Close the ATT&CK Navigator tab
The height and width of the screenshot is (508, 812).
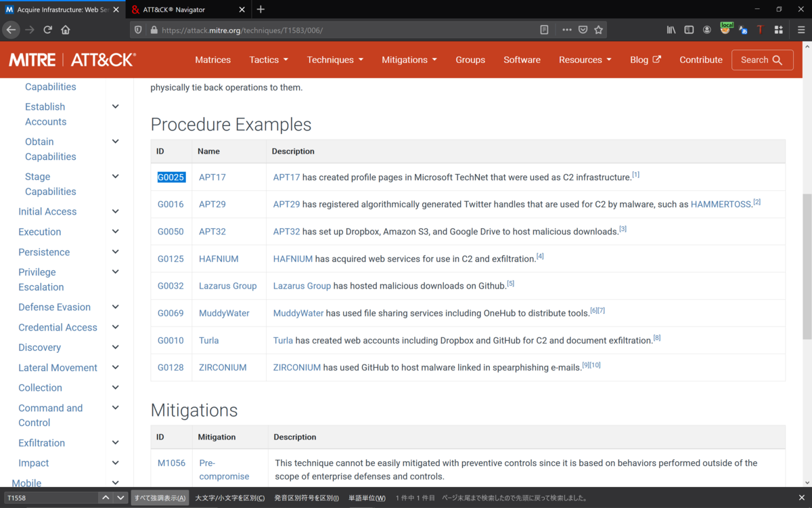coord(242,9)
